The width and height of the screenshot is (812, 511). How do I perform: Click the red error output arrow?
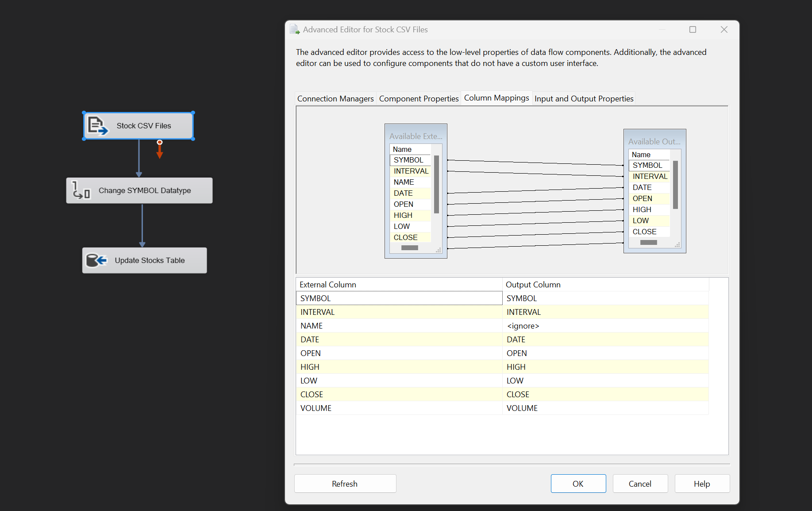coord(160,150)
